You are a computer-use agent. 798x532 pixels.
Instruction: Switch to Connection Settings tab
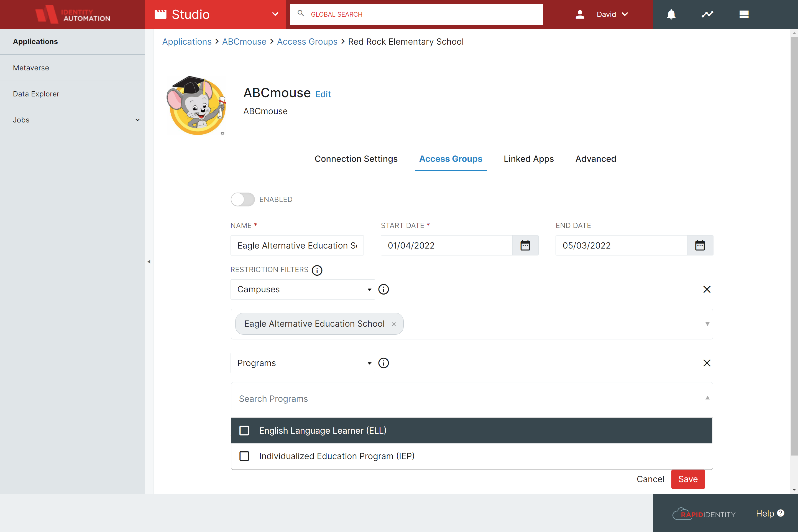click(x=356, y=159)
